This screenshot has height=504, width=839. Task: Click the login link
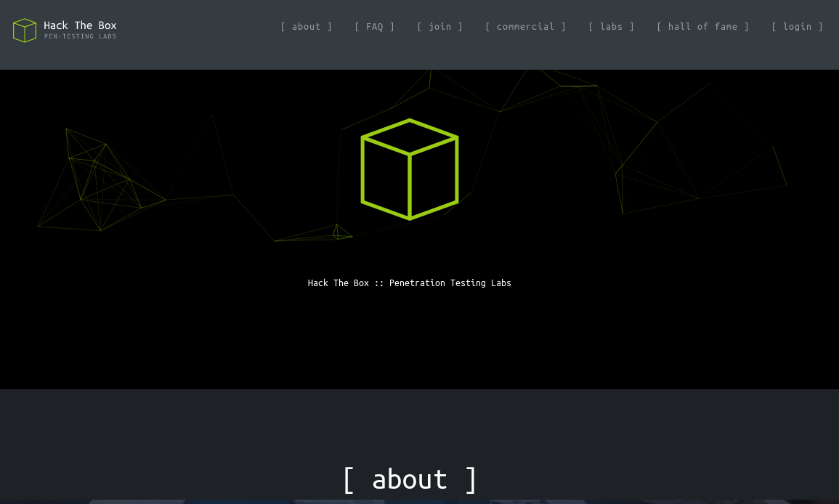coord(798,27)
